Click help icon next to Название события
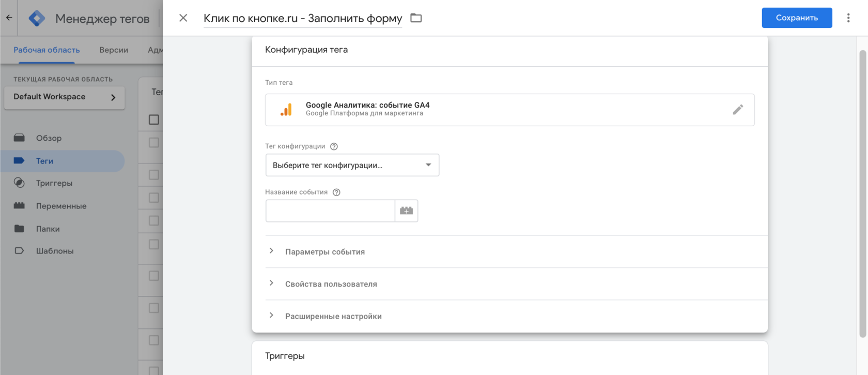This screenshot has width=868, height=375. point(336,192)
